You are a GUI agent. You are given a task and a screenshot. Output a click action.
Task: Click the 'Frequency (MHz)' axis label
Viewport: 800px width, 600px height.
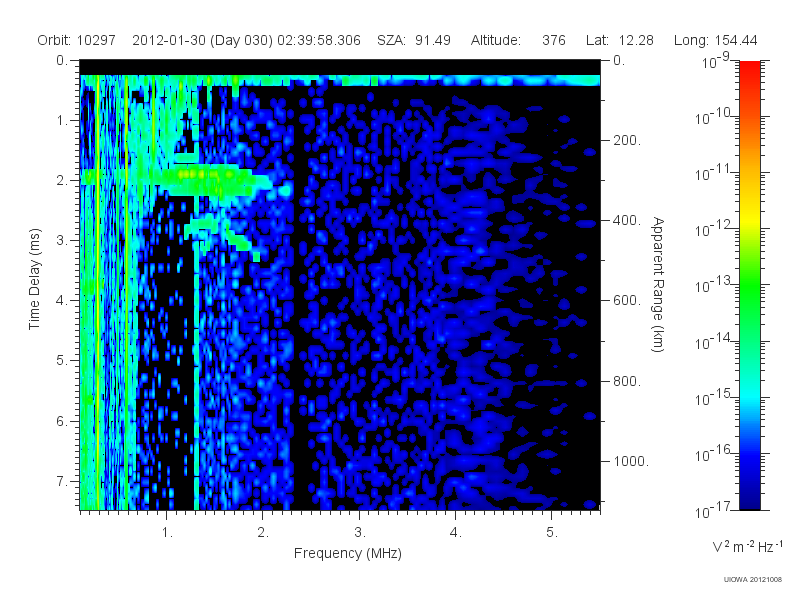click(348, 554)
